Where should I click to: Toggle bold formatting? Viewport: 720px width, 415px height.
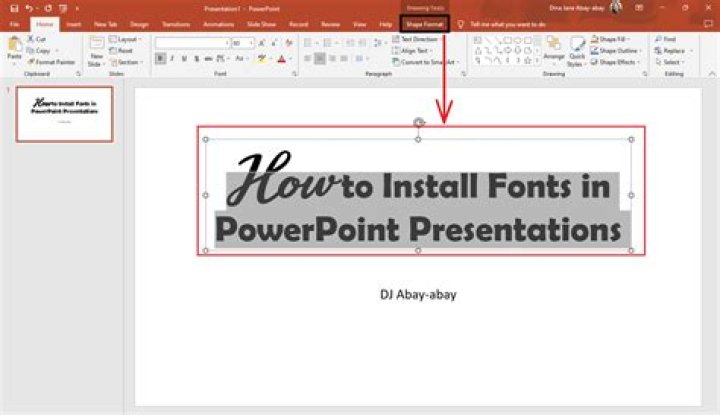(x=160, y=59)
